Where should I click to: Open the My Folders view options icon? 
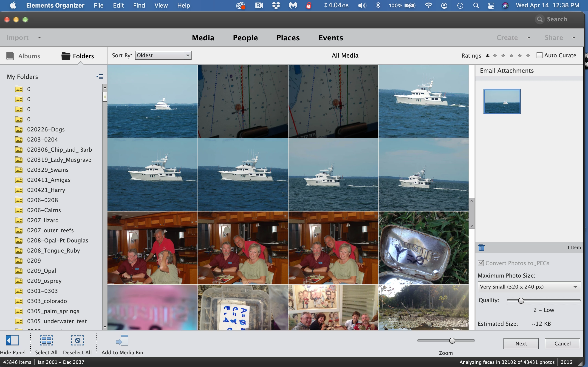click(x=99, y=77)
